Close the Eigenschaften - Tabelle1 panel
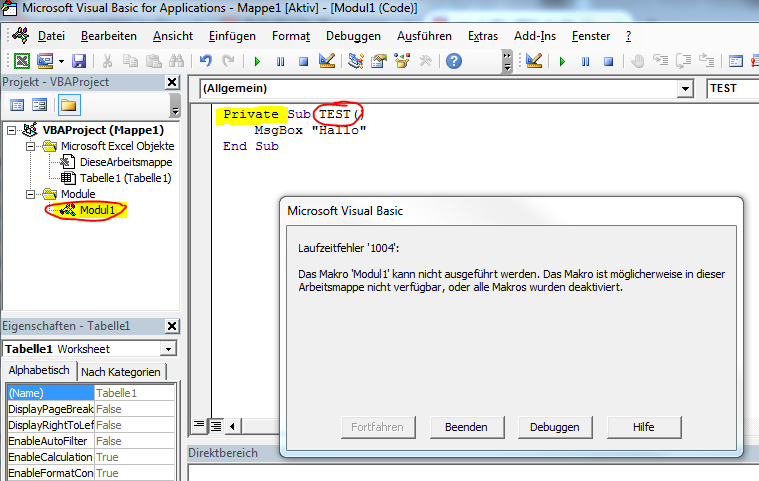759x481 pixels. click(172, 326)
